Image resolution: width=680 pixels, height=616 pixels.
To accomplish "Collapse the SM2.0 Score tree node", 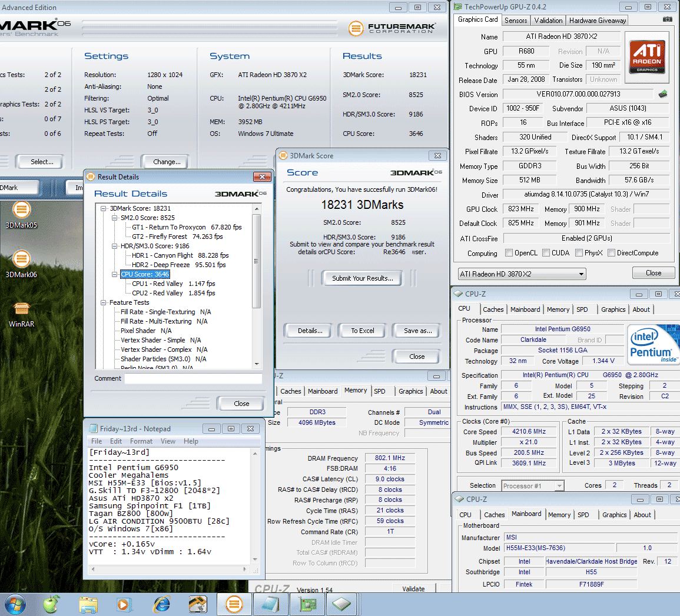I will pyautogui.click(x=115, y=218).
